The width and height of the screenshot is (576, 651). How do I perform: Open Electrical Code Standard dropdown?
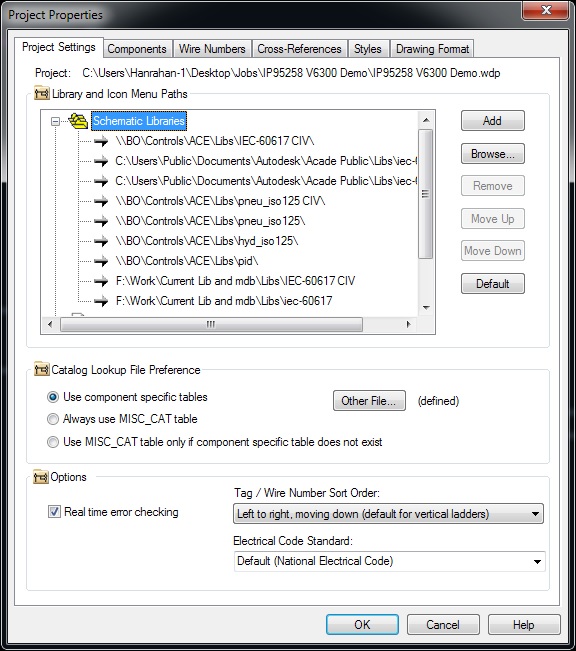[390, 561]
